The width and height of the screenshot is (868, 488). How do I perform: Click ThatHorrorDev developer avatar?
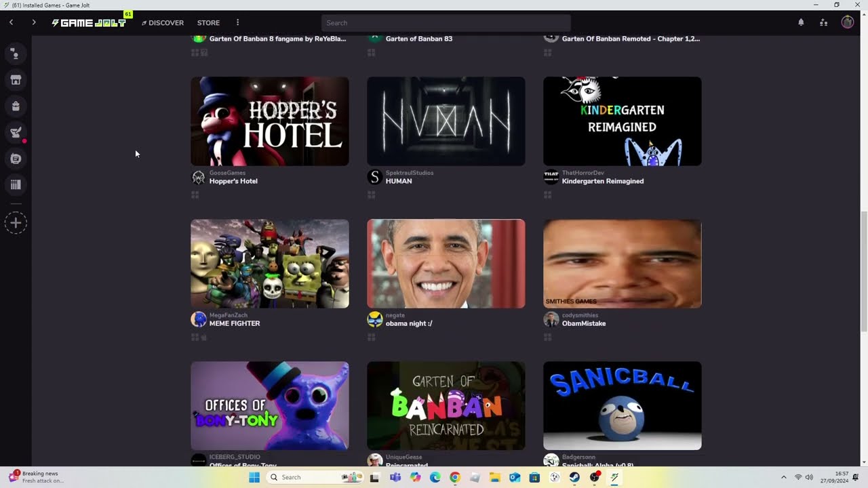(x=551, y=178)
